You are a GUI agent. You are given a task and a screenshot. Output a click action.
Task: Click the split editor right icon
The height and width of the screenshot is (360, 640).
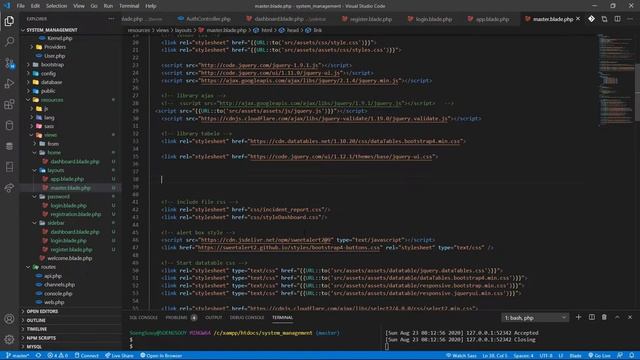(617, 19)
